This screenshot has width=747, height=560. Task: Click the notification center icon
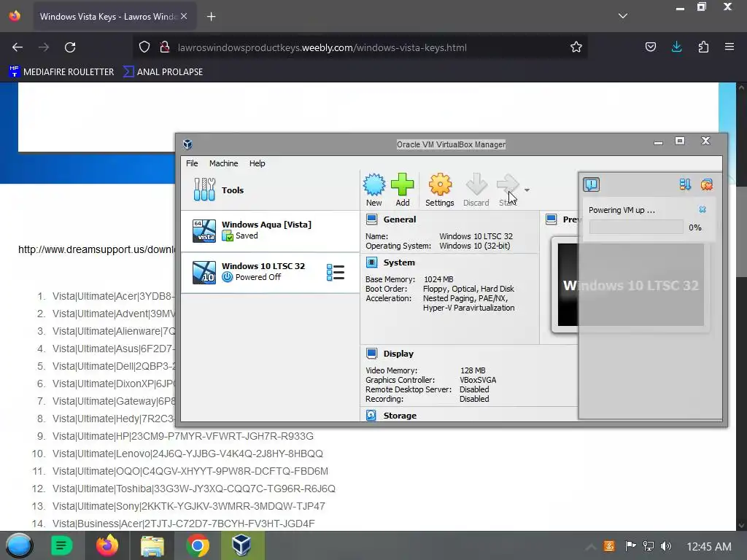(591, 184)
